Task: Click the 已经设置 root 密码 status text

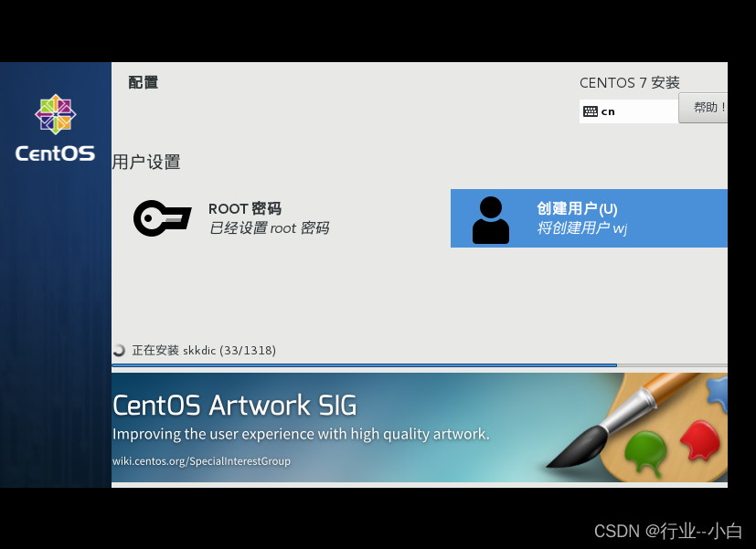Action: (269, 227)
